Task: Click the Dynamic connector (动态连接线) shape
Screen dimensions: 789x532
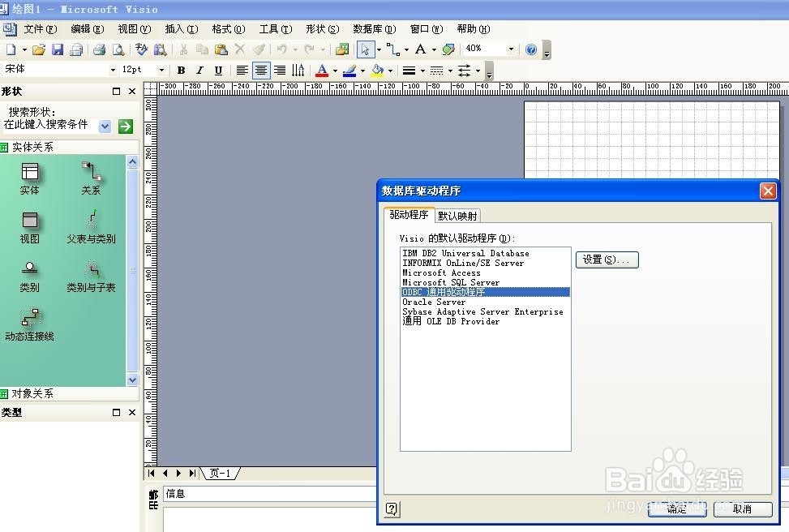Action: click(x=30, y=325)
